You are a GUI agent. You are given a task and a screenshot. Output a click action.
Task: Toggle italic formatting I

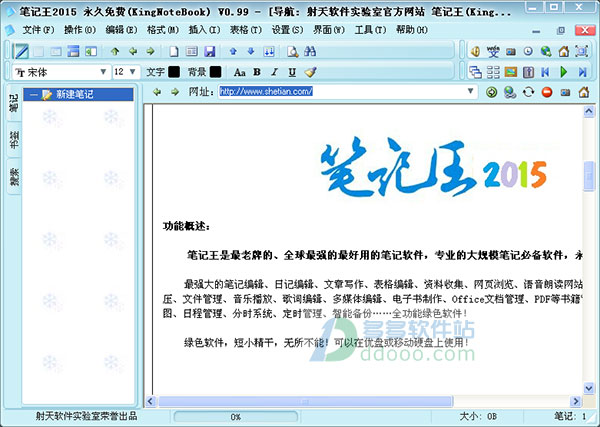tap(274, 72)
